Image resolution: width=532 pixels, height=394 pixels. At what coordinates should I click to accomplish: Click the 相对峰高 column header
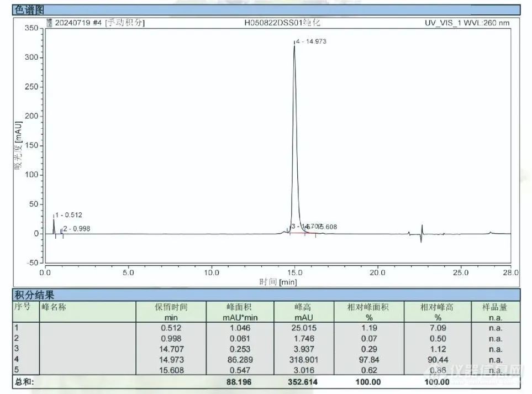coord(437,307)
